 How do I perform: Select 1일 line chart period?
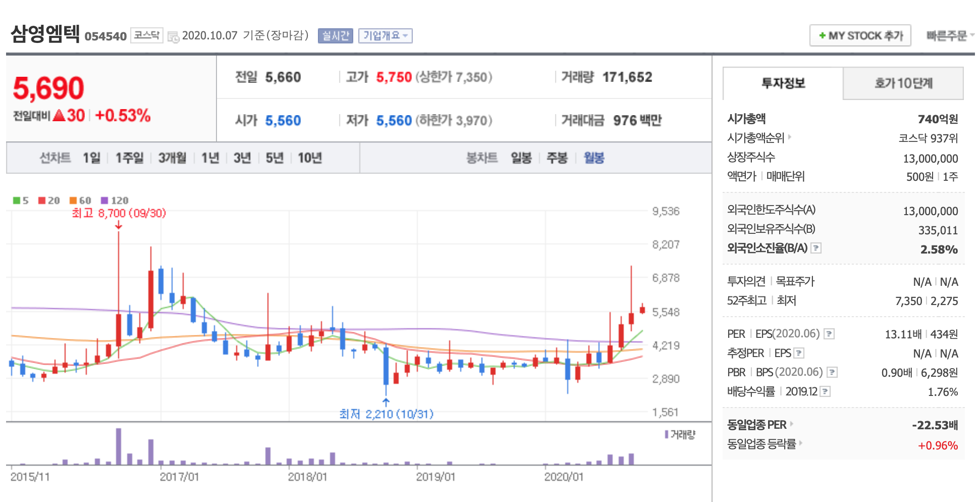pyautogui.click(x=92, y=158)
